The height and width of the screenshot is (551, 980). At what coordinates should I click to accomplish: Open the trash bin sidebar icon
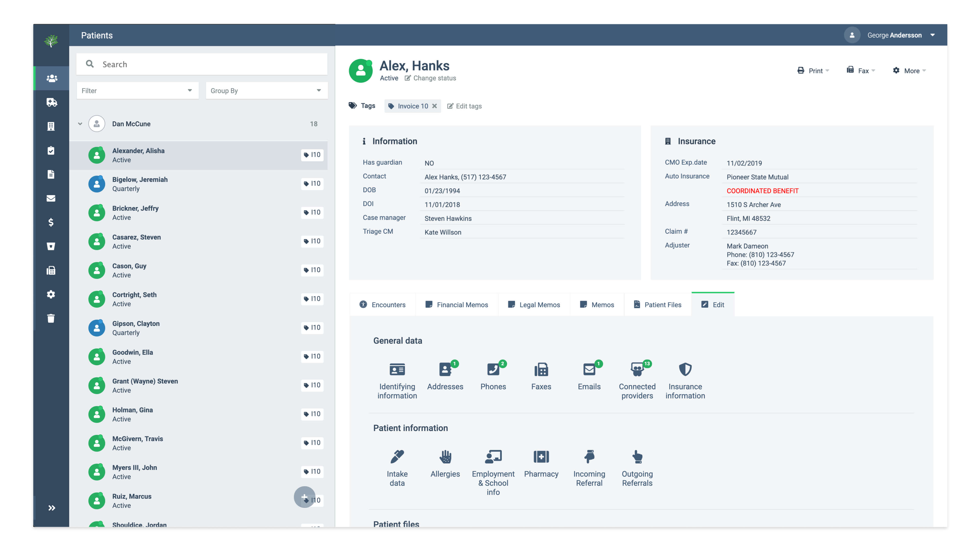coord(51,318)
